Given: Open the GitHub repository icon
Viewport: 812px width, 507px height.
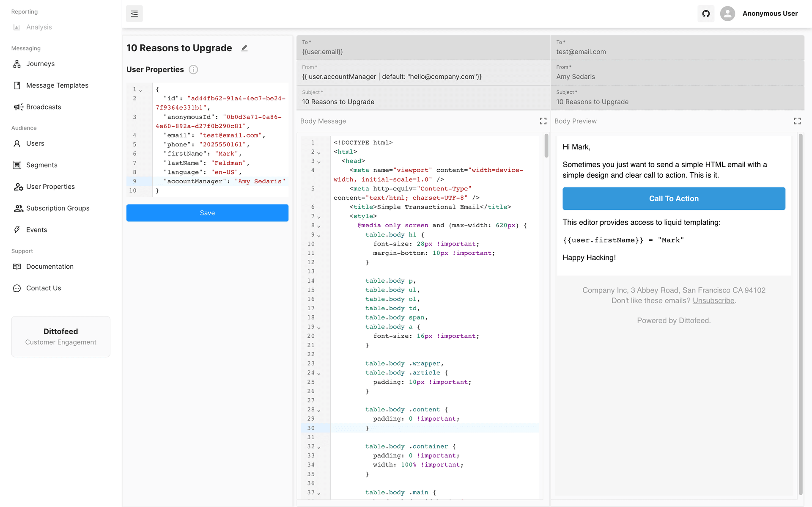Looking at the screenshot, I should 706,14.
